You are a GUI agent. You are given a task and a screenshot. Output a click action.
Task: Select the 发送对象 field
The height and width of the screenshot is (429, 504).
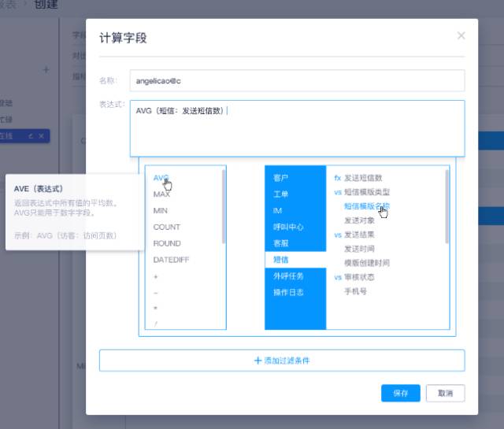[x=359, y=220]
